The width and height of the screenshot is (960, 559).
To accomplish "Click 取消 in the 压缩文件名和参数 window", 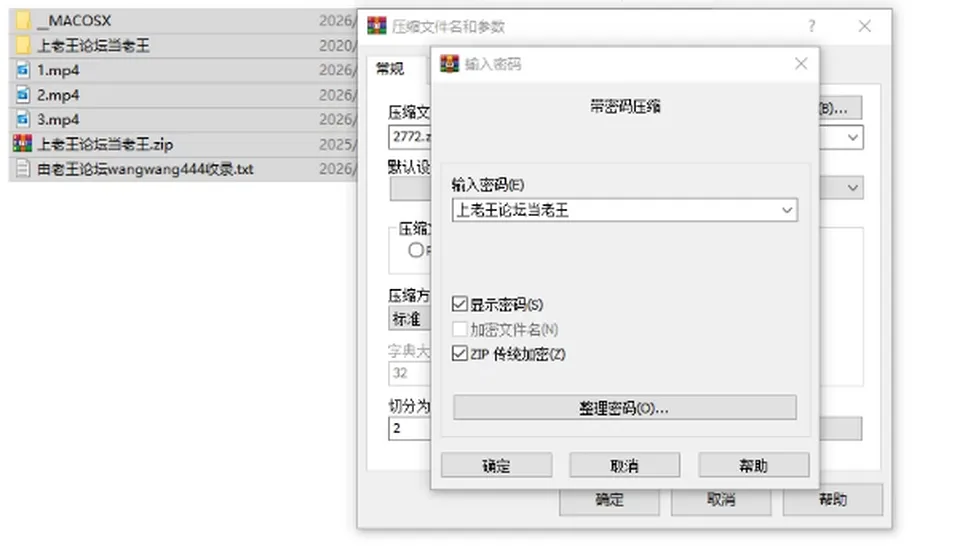I will pyautogui.click(x=721, y=500).
